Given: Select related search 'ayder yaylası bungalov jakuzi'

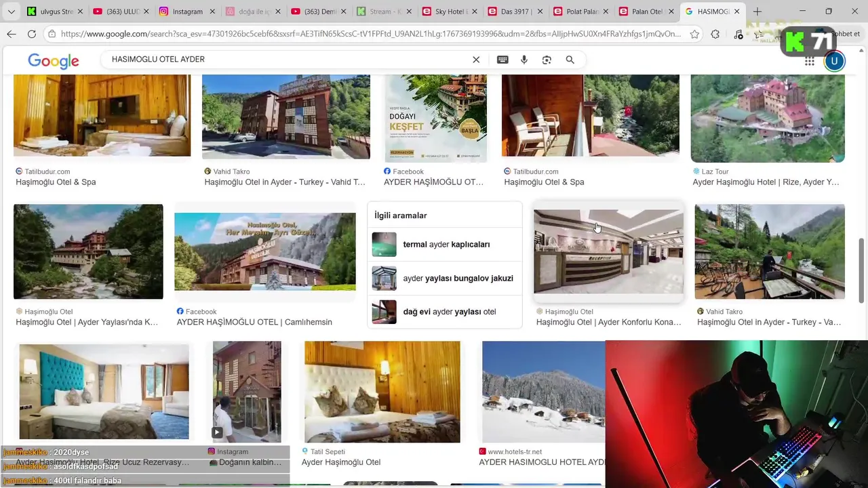Looking at the screenshot, I should point(445,278).
